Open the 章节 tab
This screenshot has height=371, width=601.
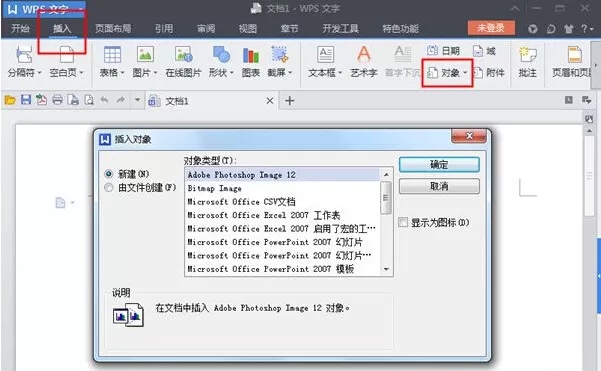coord(289,29)
